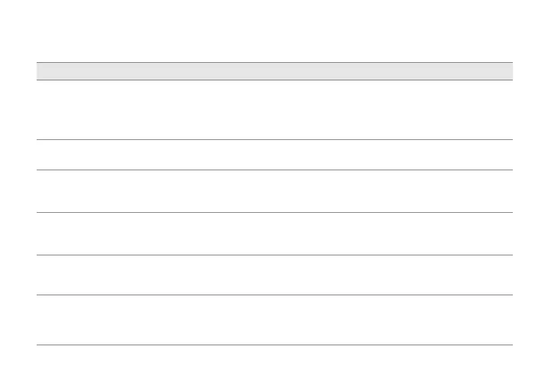Click the bottom border line of table
Viewport: 549px width, 392px height.
pyautogui.click(x=274, y=345)
